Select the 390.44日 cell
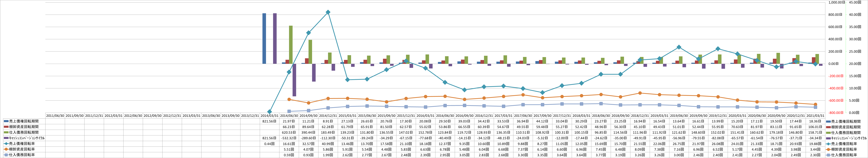This screenshot has height=158, width=868. pyautogui.click(x=308, y=133)
